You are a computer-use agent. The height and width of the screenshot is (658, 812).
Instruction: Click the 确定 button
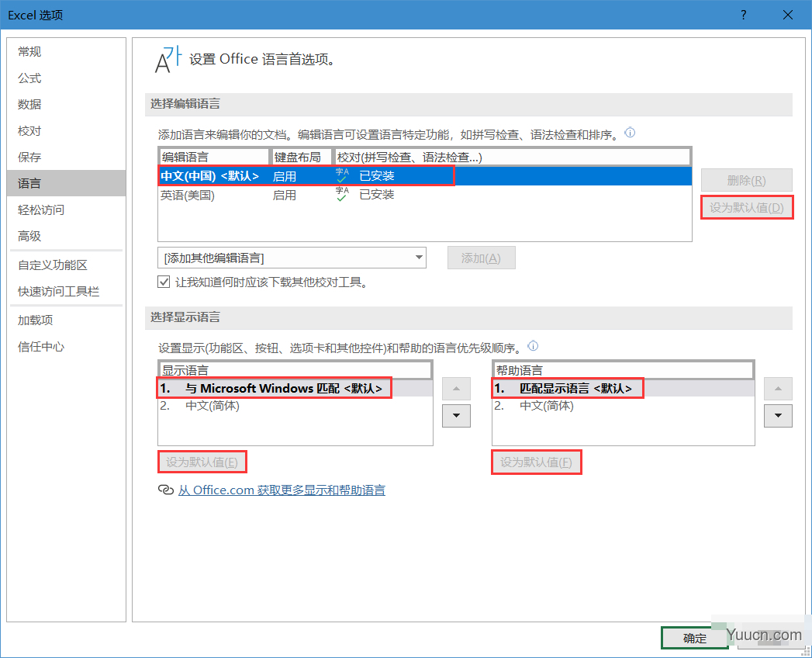point(694,638)
